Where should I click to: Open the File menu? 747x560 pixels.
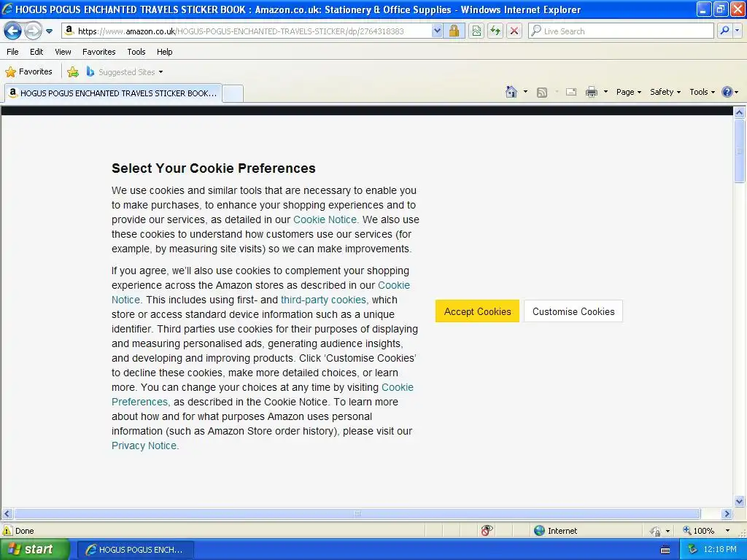click(13, 52)
